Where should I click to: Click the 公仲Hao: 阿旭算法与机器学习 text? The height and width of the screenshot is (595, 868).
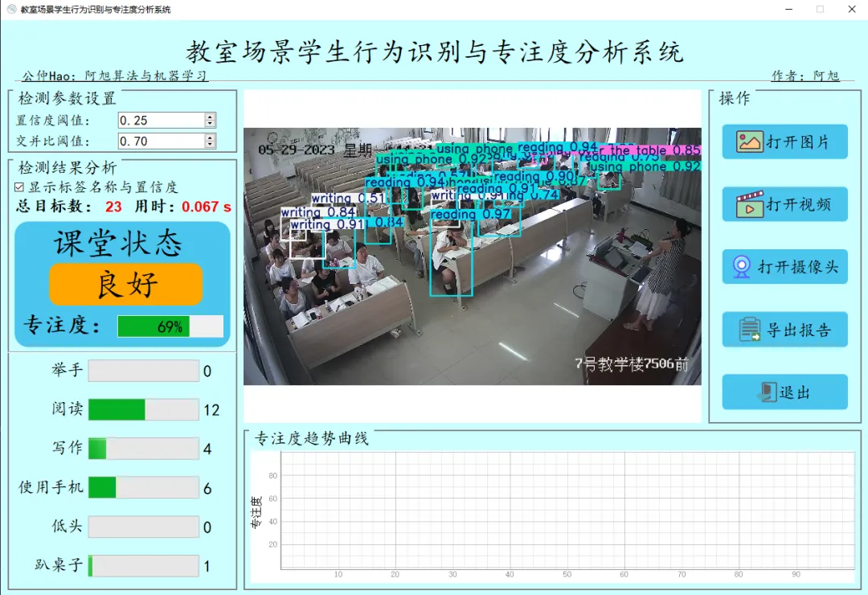(x=115, y=76)
